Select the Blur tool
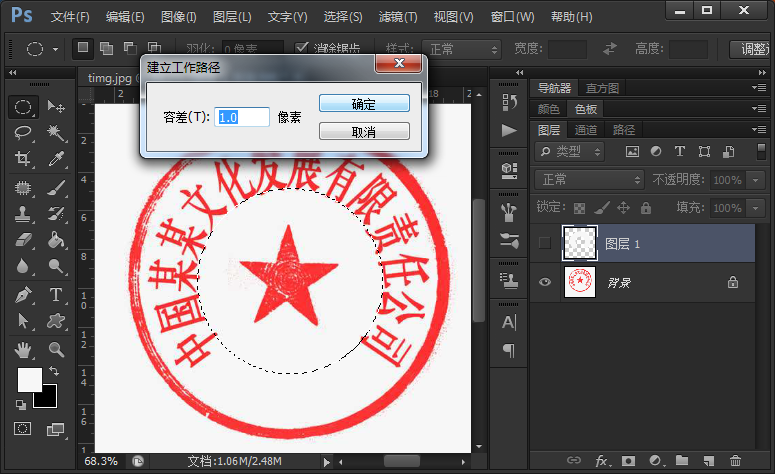The width and height of the screenshot is (775, 474). coord(23,266)
